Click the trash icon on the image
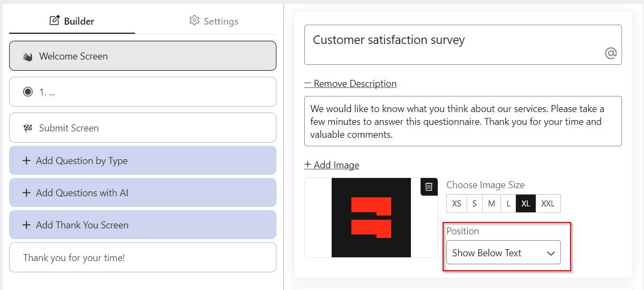This screenshot has width=644, height=290. (429, 187)
